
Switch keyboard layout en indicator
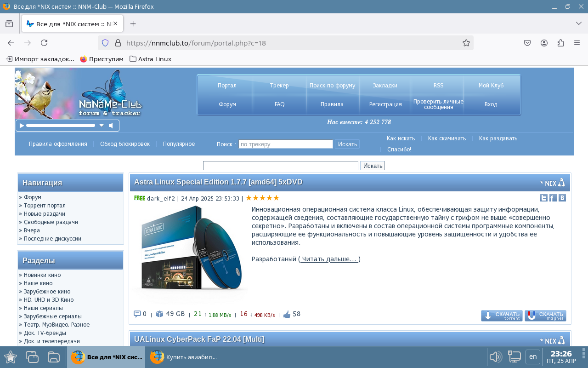533,356
